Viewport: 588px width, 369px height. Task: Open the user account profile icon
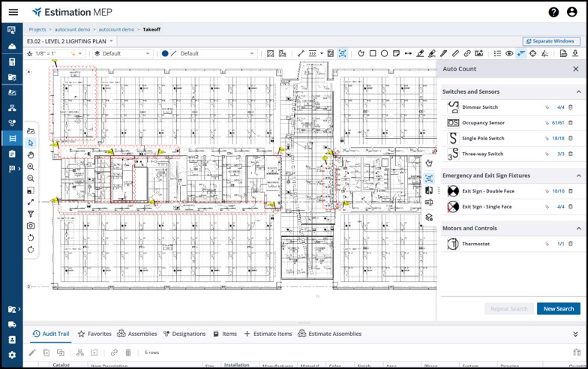(x=571, y=12)
